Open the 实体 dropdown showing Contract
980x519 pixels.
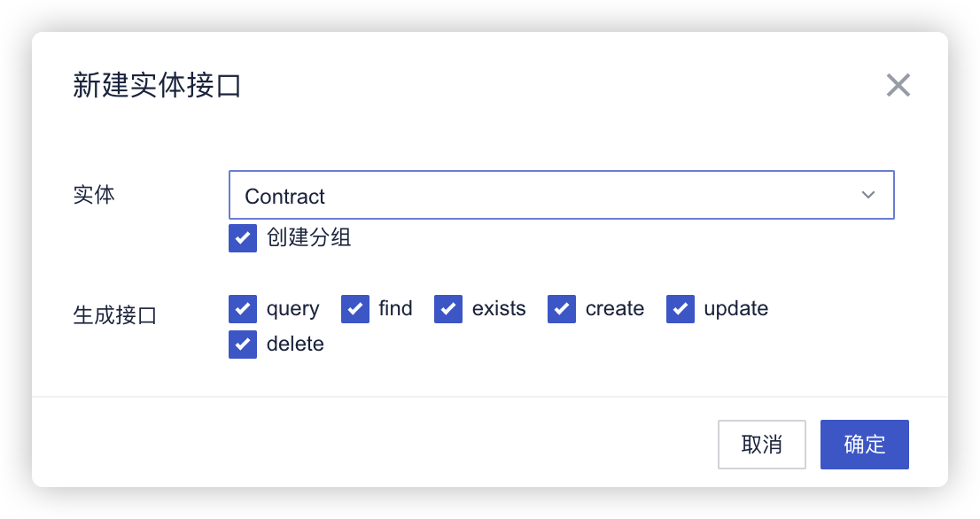(549, 196)
